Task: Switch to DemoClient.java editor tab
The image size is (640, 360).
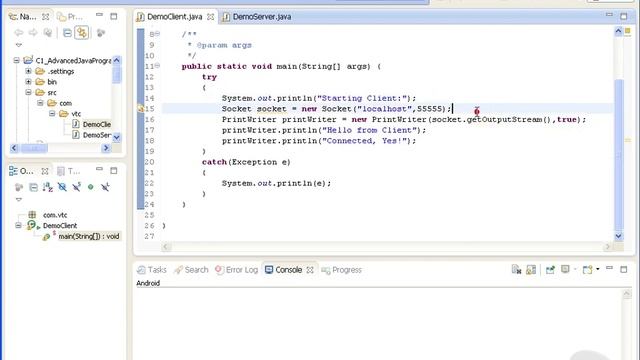Action: [175, 17]
